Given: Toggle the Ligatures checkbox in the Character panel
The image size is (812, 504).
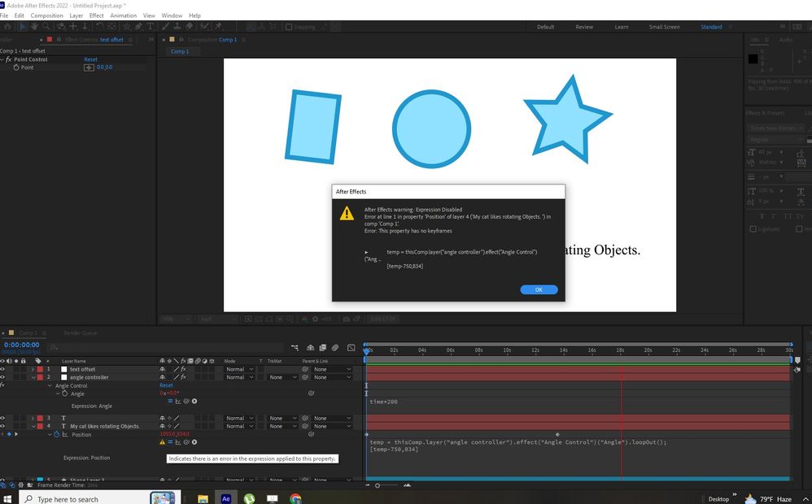Looking at the screenshot, I should click(x=753, y=228).
